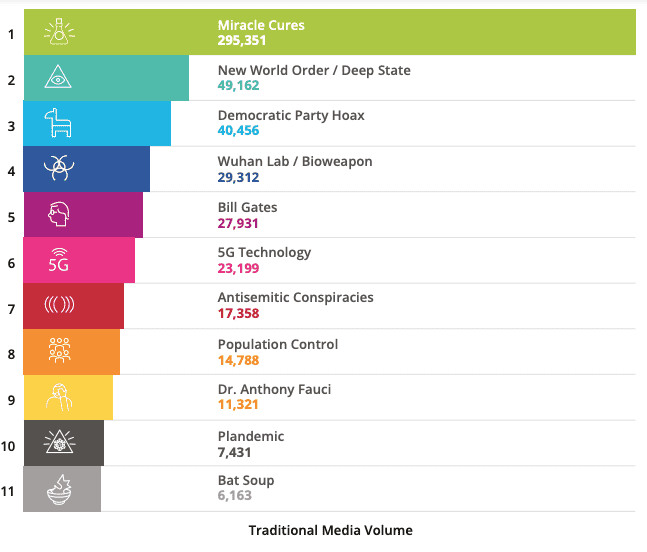
Task: Click the Bill Gates head icon
Action: [59, 214]
